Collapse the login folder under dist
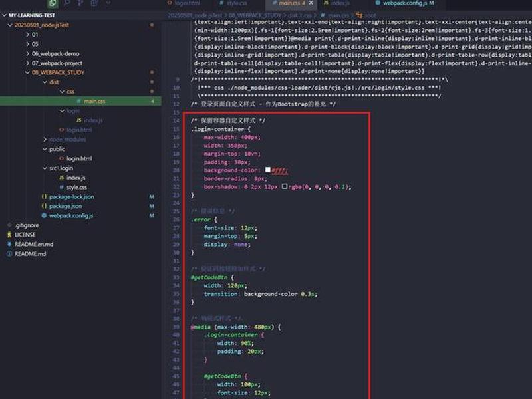Viewport: 532px width, 399px height. coord(62,110)
